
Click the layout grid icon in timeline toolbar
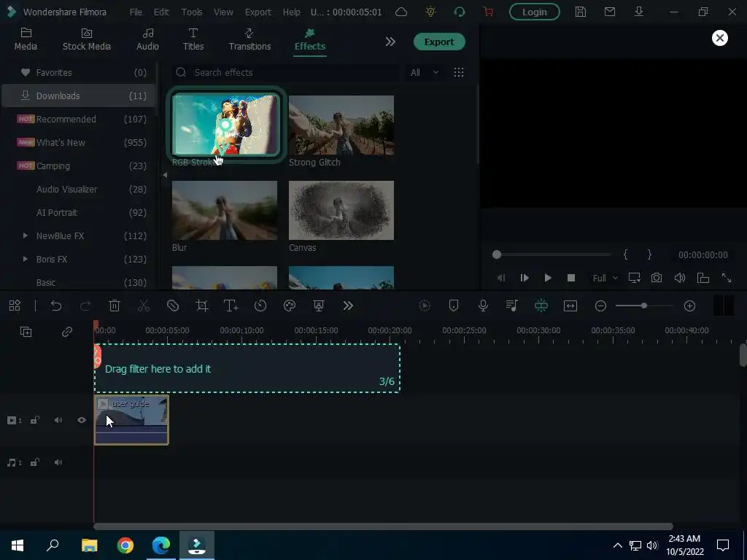tap(15, 306)
